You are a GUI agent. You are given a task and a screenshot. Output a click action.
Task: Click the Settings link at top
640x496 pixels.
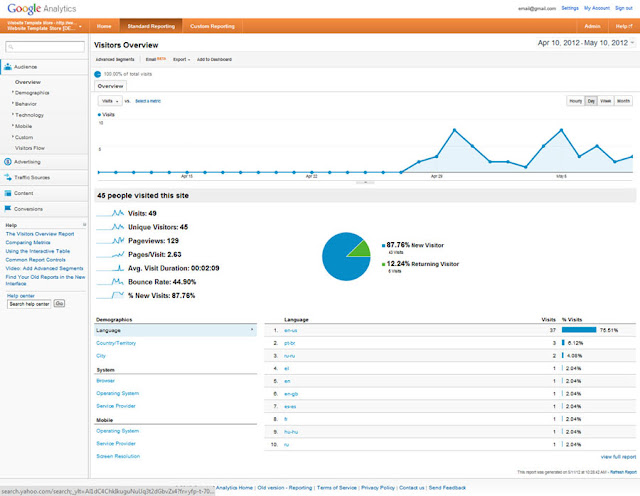coord(570,8)
